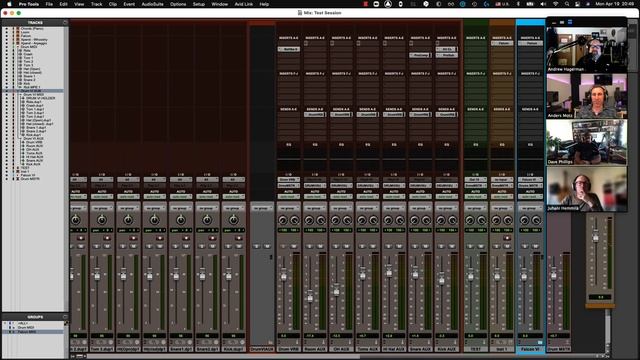Image resolution: width=640 pixels, height=360 pixels.
Task: Select Snare AUX in the track list
Action: click(x=34, y=160)
